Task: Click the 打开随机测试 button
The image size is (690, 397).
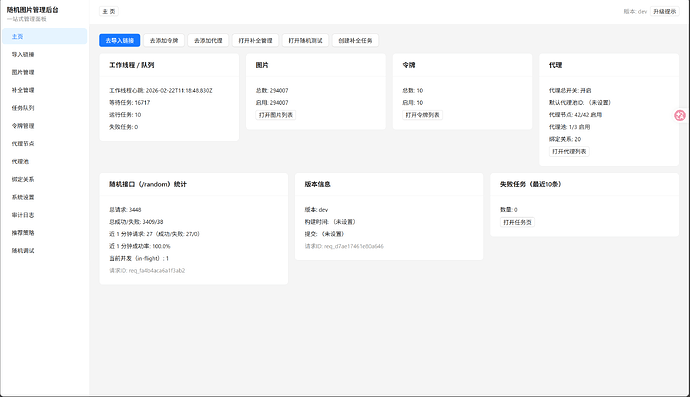Action: (305, 40)
